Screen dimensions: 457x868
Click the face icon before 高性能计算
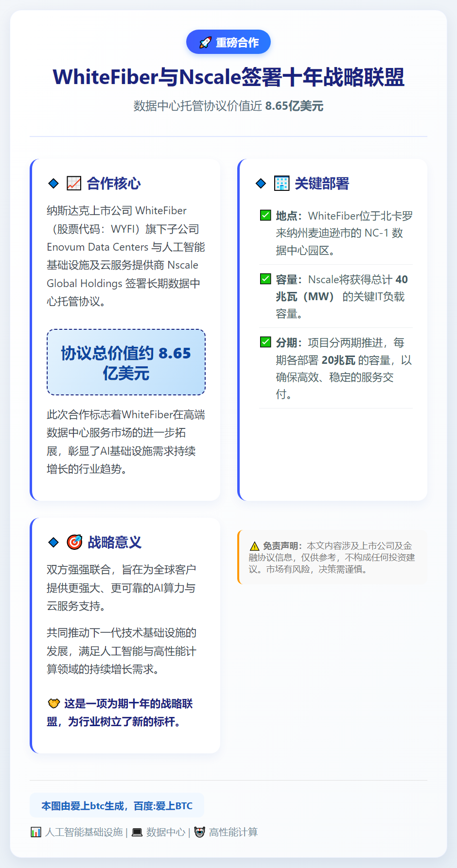coord(200,832)
